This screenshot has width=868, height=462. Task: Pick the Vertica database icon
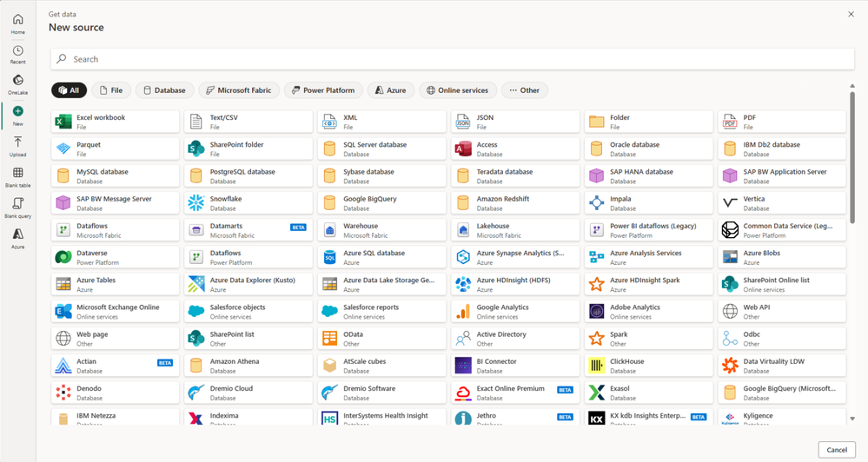coord(730,203)
